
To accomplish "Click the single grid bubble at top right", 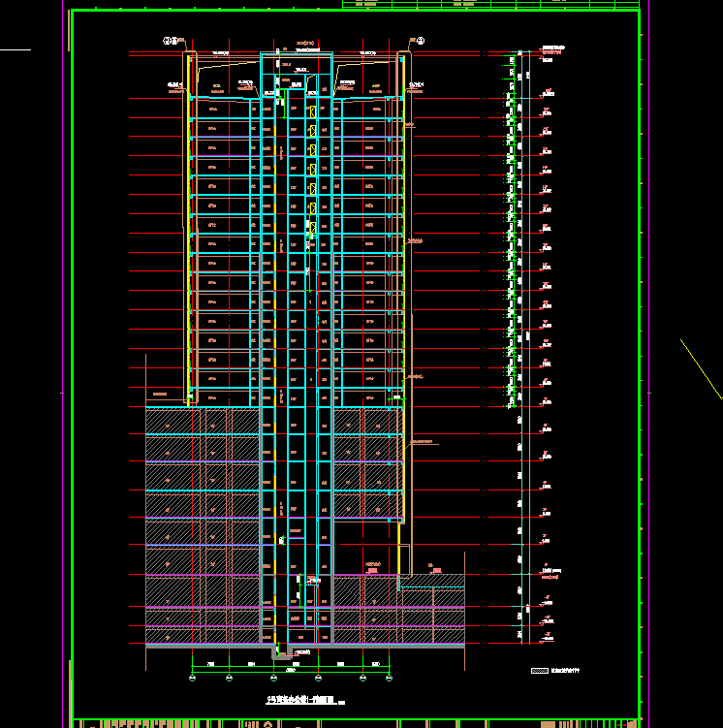I will point(422,42).
